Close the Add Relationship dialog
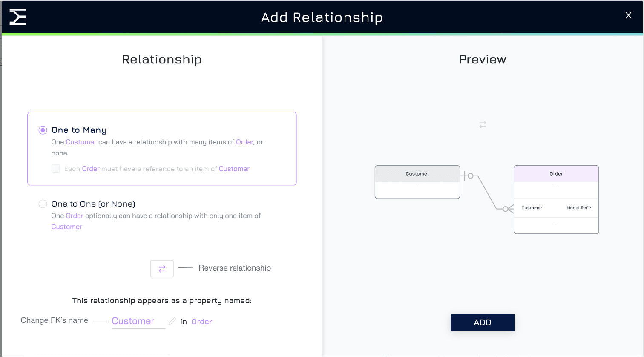Viewport: 644px width, 357px height. point(628,15)
